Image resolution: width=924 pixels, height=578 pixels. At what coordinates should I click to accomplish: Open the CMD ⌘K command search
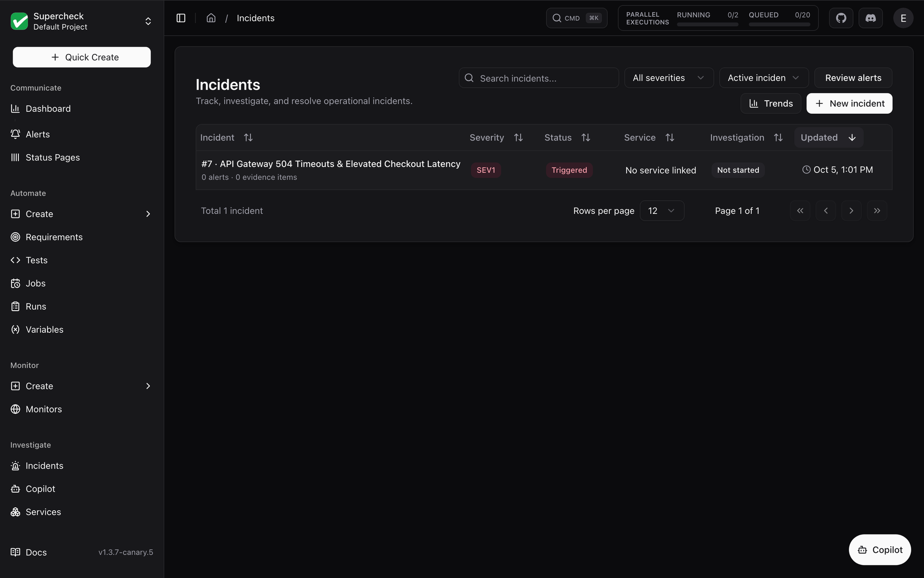point(577,18)
